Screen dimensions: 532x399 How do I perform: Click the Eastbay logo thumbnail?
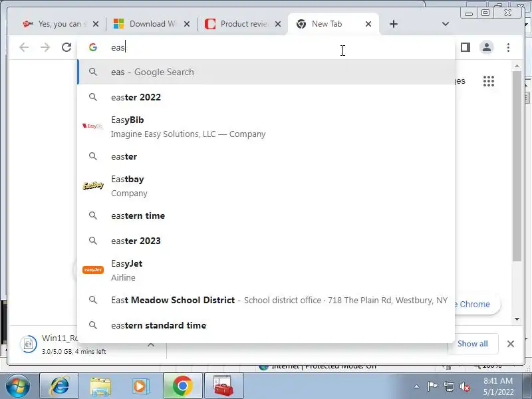pos(92,186)
